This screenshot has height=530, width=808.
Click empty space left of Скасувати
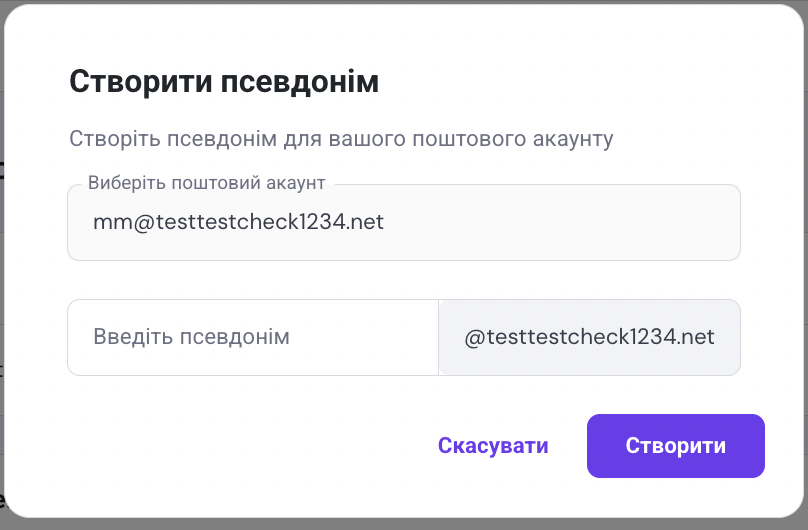coord(250,446)
